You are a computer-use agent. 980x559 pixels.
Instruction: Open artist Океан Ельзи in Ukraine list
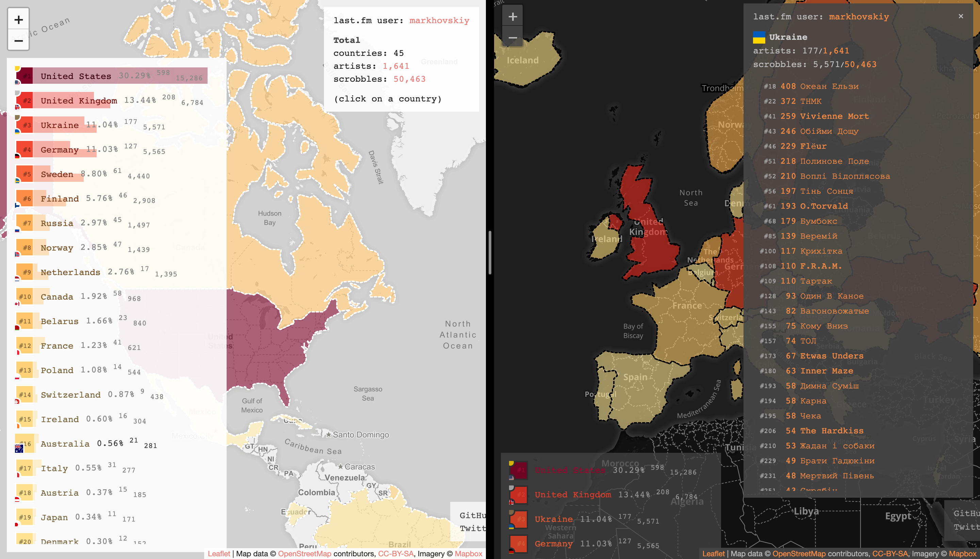point(830,86)
